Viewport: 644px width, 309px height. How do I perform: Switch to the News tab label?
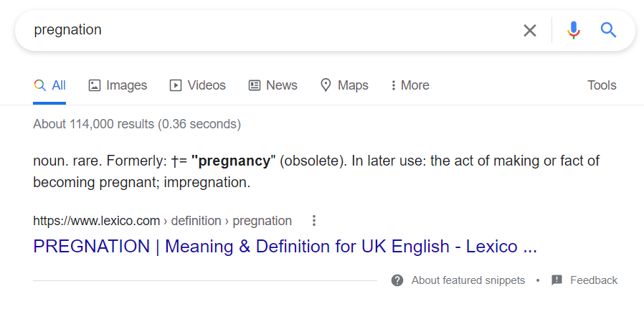(x=282, y=85)
